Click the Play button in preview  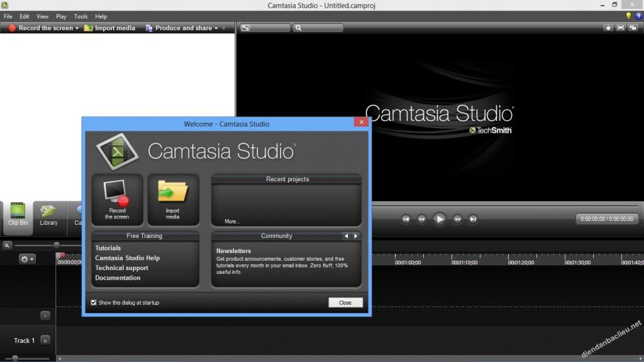(x=439, y=219)
